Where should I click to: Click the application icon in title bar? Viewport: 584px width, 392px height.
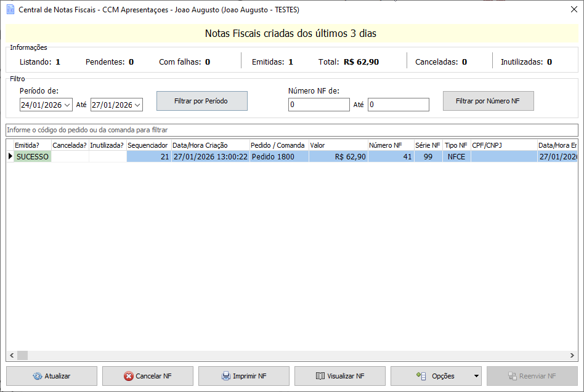(x=10, y=10)
